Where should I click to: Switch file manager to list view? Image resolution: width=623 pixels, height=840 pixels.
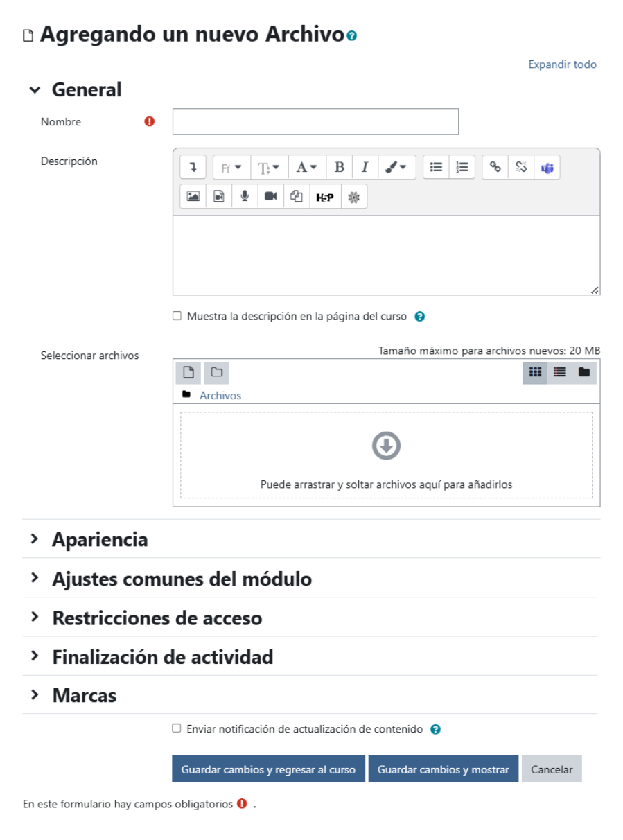(559, 372)
